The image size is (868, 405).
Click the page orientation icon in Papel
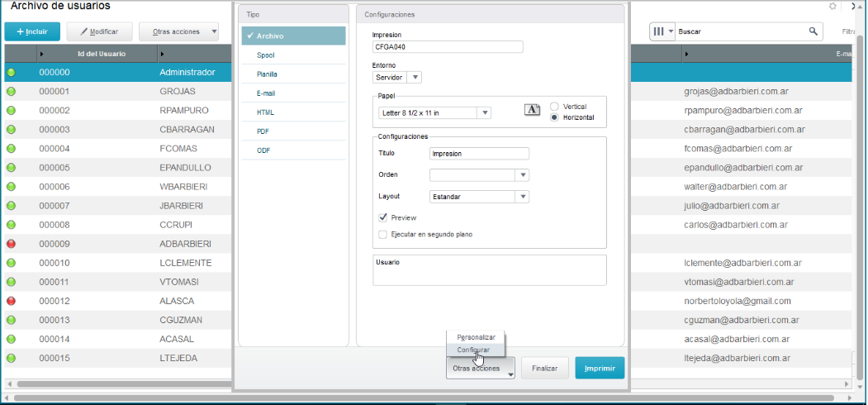point(531,109)
